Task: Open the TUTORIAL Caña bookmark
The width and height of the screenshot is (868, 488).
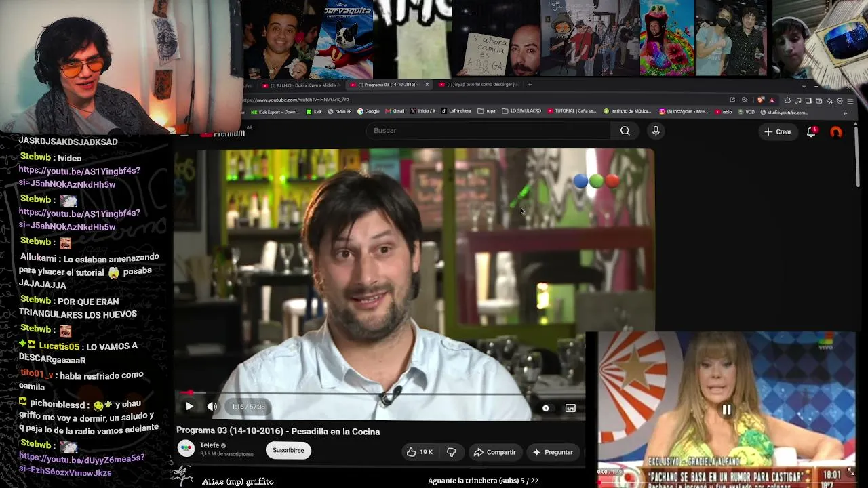Action: point(572,111)
